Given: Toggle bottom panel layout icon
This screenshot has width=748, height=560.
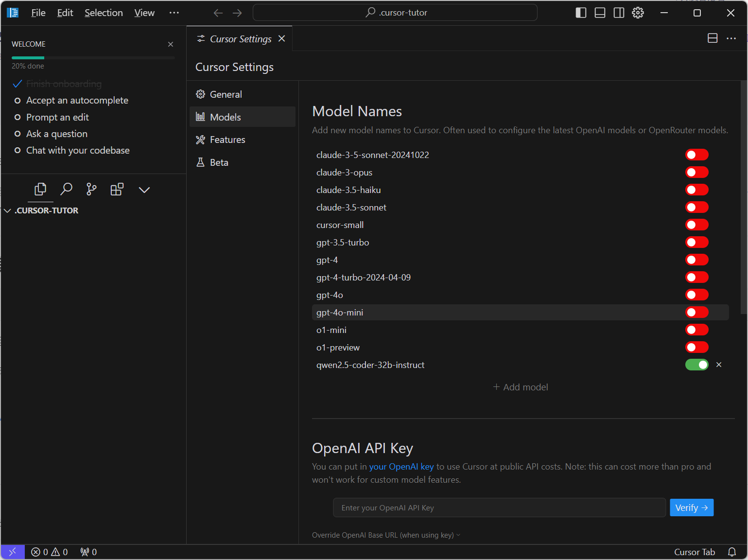Looking at the screenshot, I should (600, 13).
